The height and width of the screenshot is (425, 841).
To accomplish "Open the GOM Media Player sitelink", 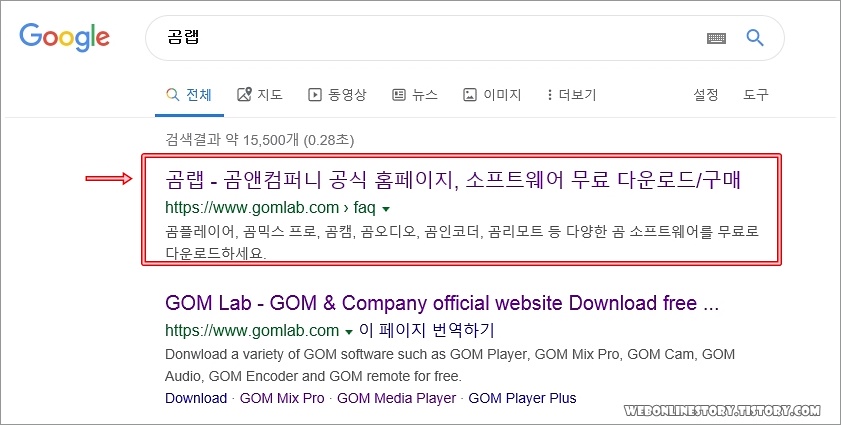I will coord(397,399).
